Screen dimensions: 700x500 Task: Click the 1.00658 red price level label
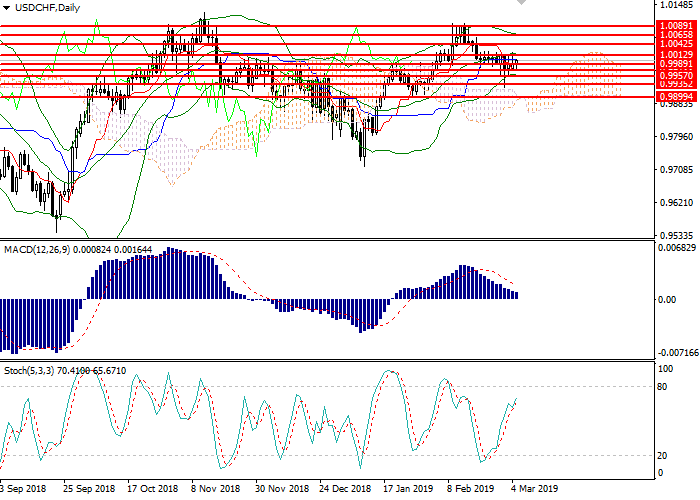[672, 35]
